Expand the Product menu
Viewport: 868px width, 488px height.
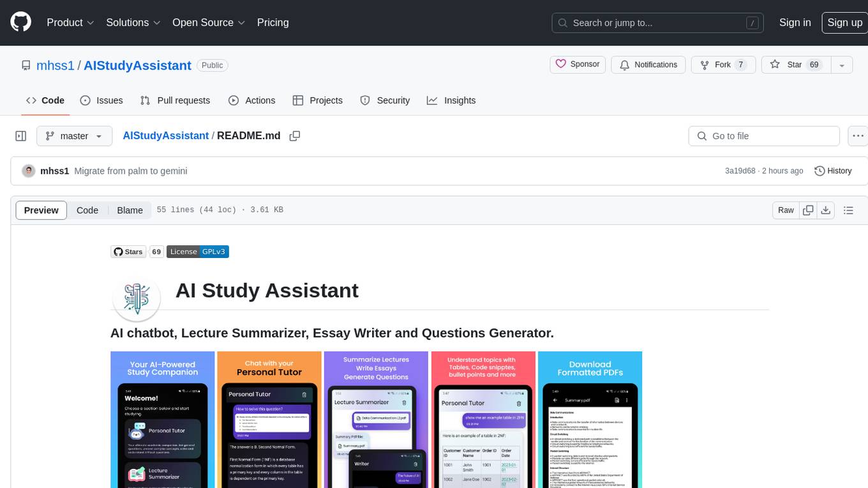click(70, 22)
